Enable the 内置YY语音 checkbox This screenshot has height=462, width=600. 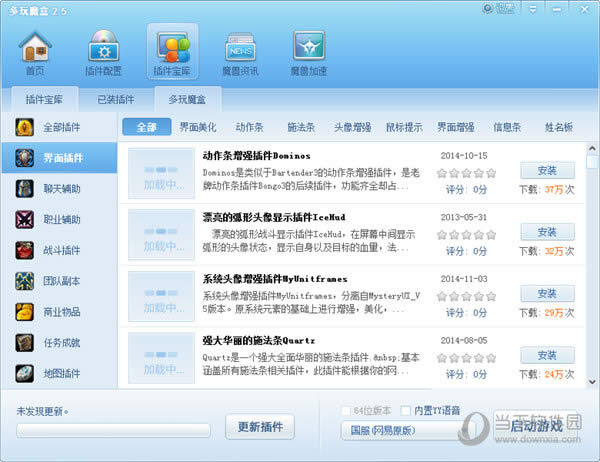406,410
